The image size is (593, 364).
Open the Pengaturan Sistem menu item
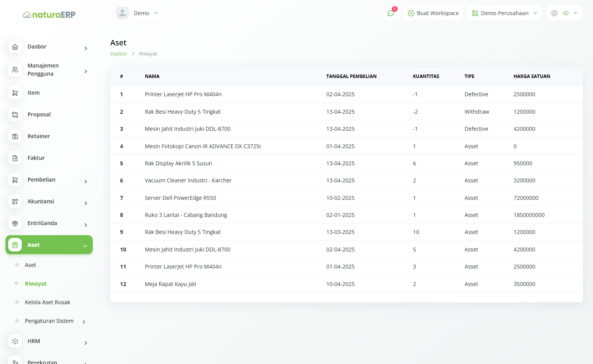pyautogui.click(x=49, y=321)
